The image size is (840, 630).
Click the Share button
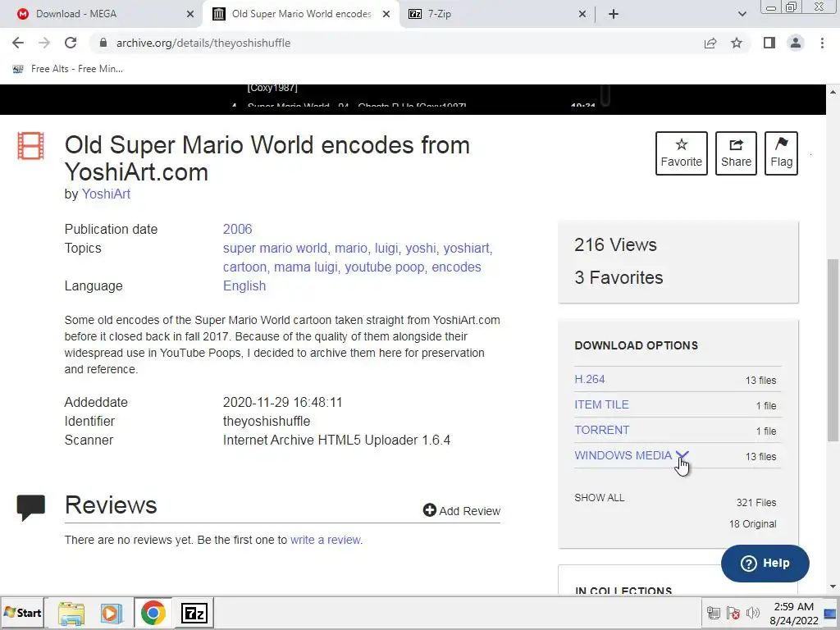click(736, 153)
